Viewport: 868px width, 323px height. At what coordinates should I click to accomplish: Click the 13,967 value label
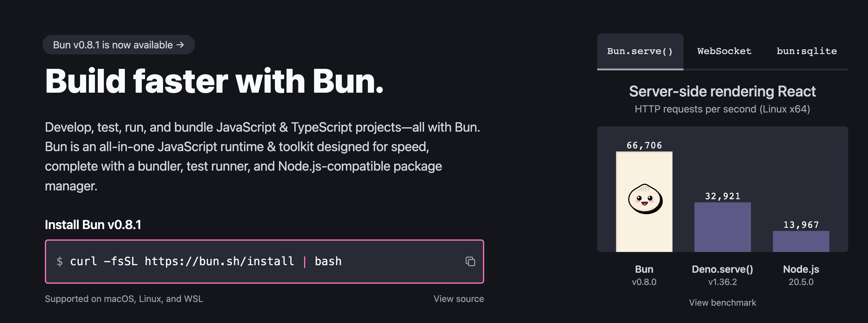[801, 225]
